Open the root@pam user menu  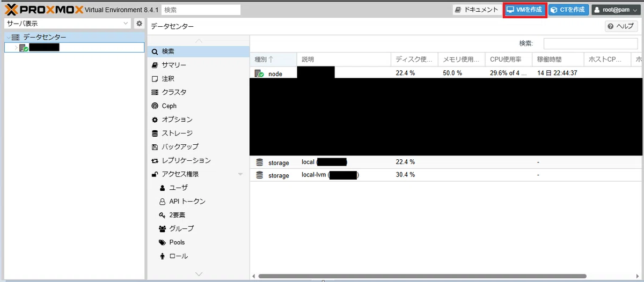coord(616,10)
